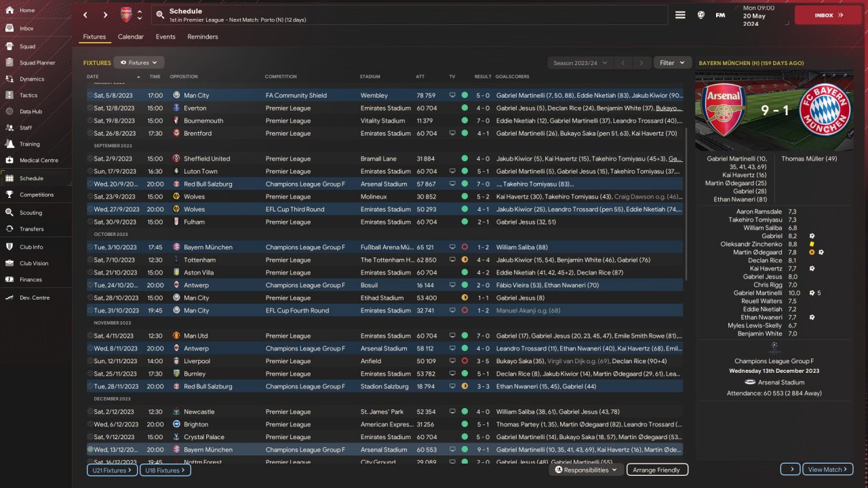Open the FM menu logo
The height and width of the screenshot is (488, 868).
pos(720,15)
